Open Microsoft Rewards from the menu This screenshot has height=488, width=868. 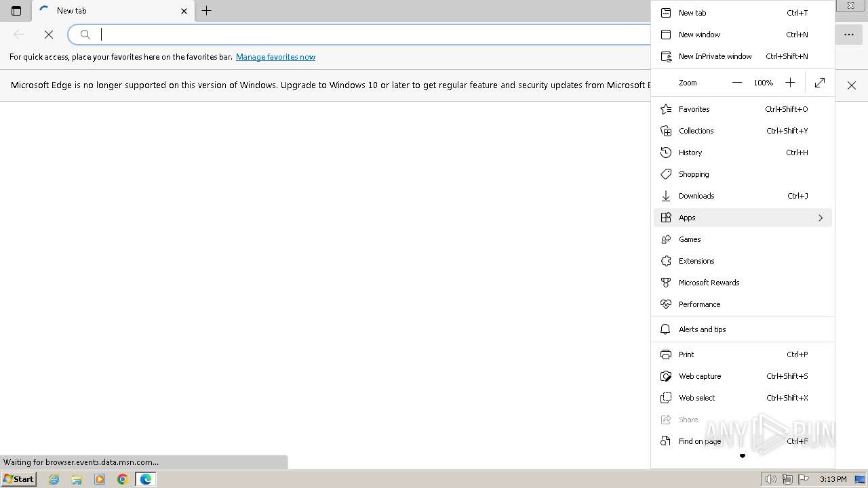click(743, 283)
